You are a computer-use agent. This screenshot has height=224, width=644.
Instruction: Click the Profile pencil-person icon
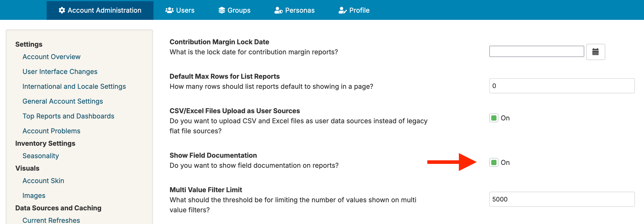343,10
